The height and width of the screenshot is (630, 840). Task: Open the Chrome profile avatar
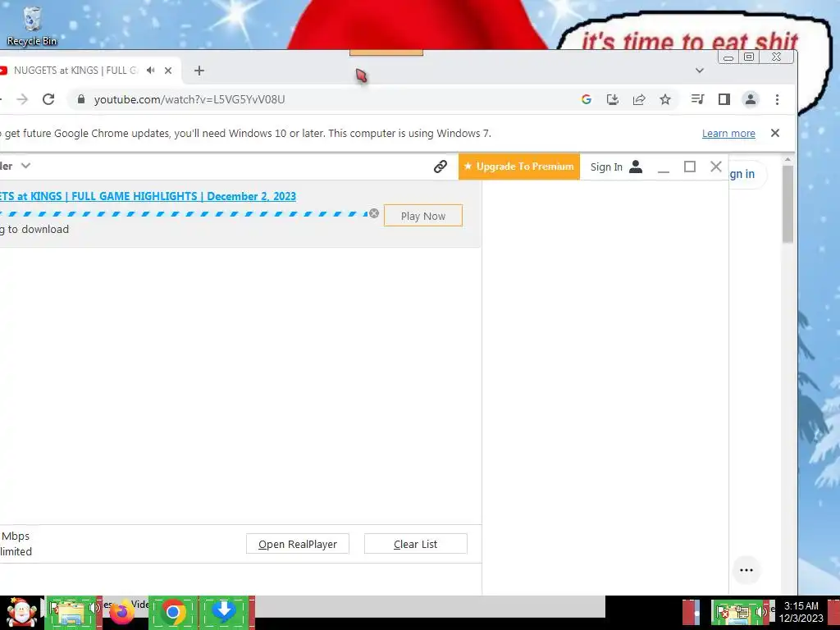[751, 99]
